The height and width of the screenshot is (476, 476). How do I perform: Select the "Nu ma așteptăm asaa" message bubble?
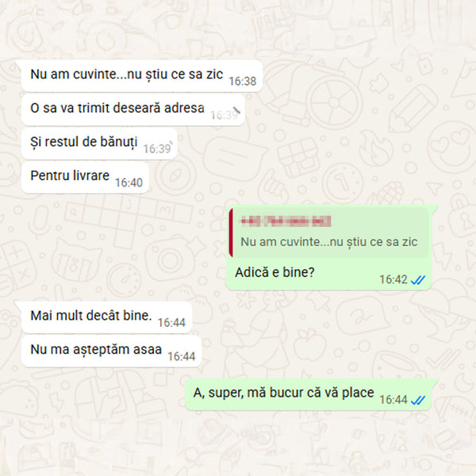[x=111, y=351]
